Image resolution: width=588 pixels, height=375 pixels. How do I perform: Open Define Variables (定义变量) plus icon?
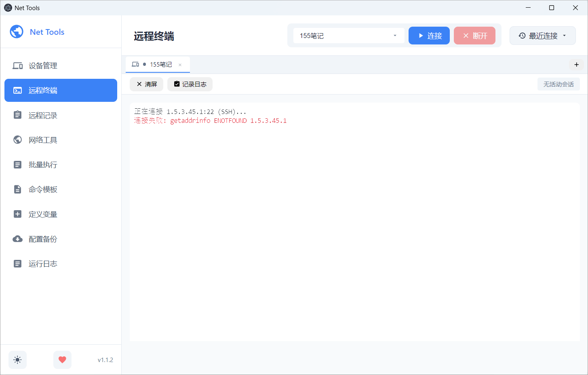(17, 214)
